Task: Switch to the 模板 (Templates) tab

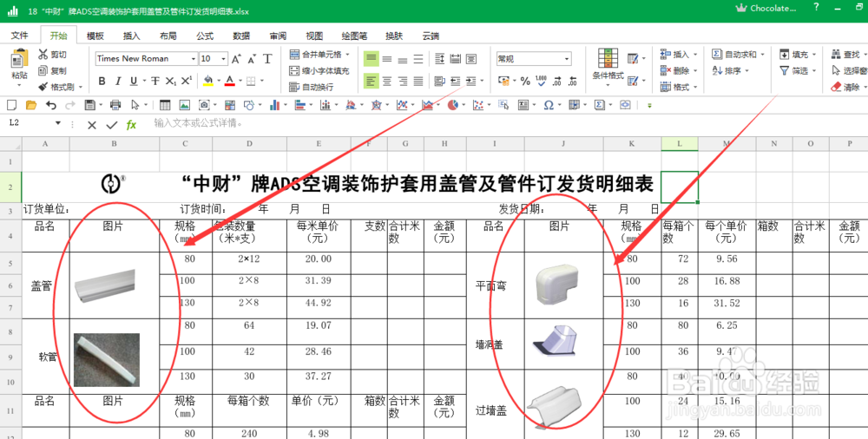Action: (x=95, y=36)
